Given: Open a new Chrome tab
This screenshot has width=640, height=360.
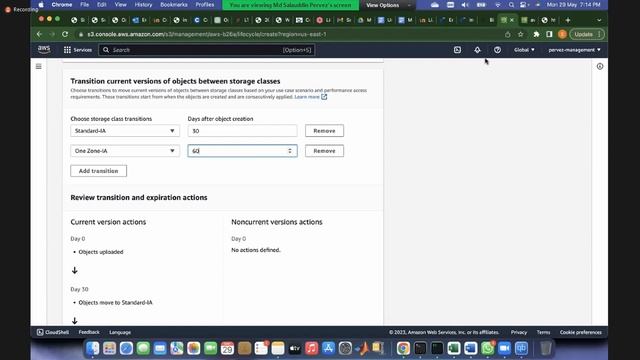Looking at the screenshot, I should tap(568, 20).
